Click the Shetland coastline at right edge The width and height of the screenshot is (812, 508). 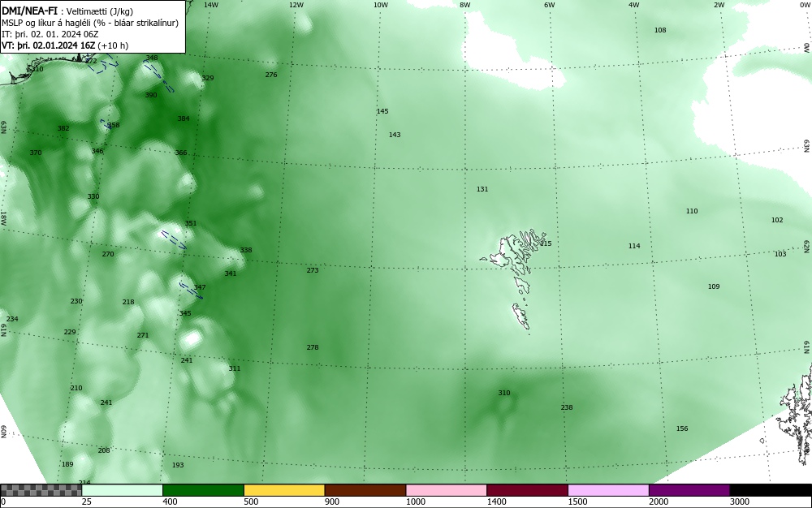click(797, 414)
